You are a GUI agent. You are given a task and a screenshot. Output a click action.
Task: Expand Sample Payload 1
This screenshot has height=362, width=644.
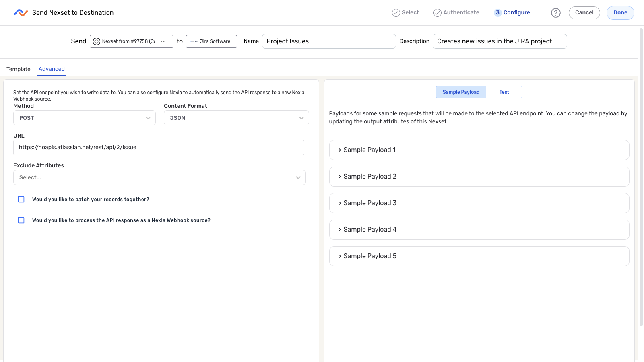coord(479,150)
